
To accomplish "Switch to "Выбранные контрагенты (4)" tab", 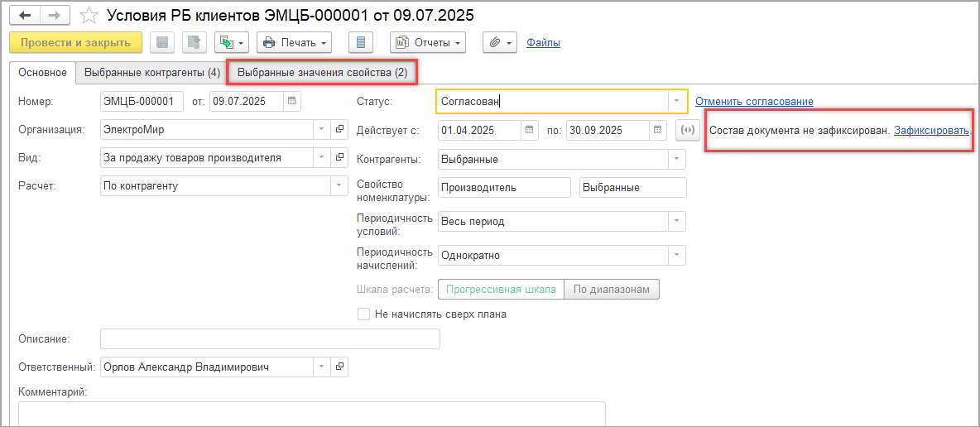I will (152, 73).
